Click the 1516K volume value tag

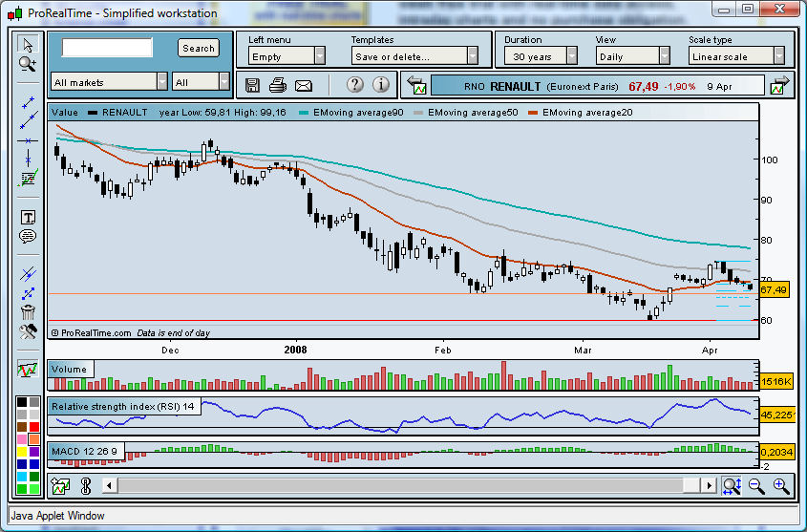click(x=776, y=381)
